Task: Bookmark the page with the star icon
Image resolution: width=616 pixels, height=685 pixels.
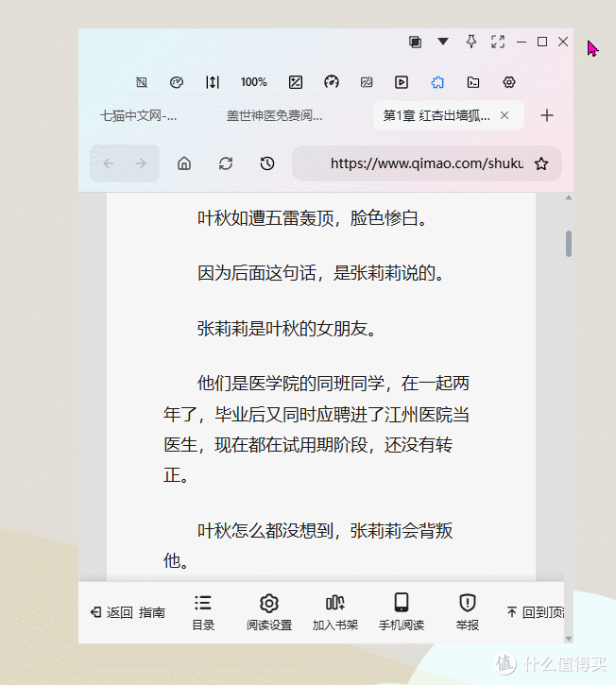Action: pyautogui.click(x=541, y=163)
